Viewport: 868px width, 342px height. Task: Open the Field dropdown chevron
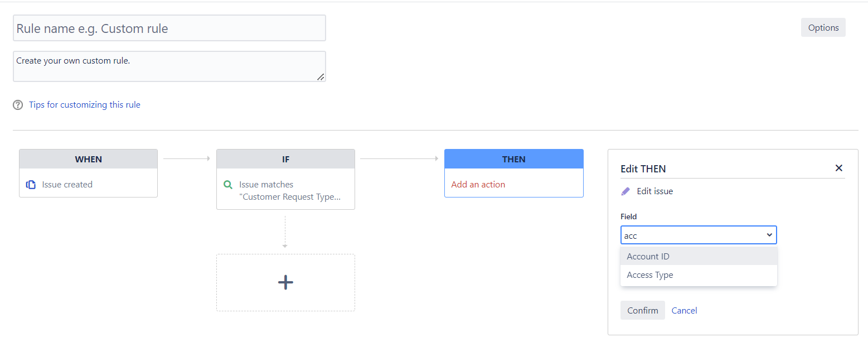point(769,235)
